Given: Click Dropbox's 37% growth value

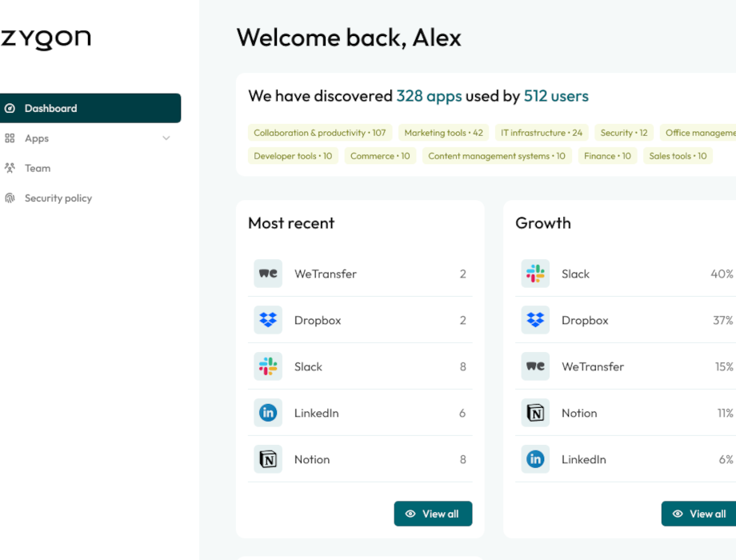Looking at the screenshot, I should pos(723,320).
